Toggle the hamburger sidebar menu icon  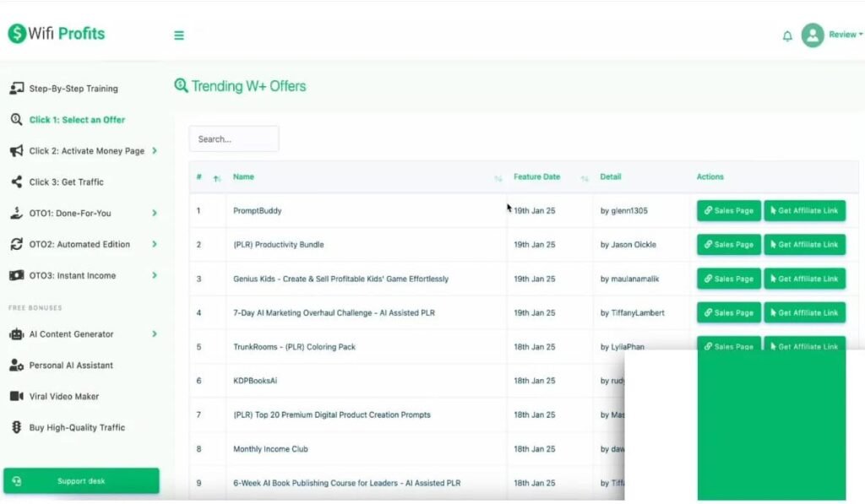point(179,35)
